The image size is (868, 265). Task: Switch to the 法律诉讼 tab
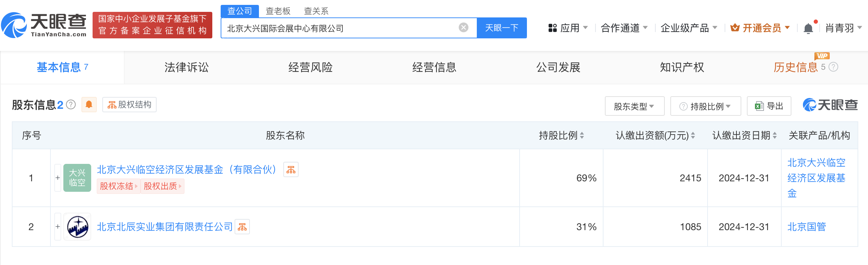point(187,67)
